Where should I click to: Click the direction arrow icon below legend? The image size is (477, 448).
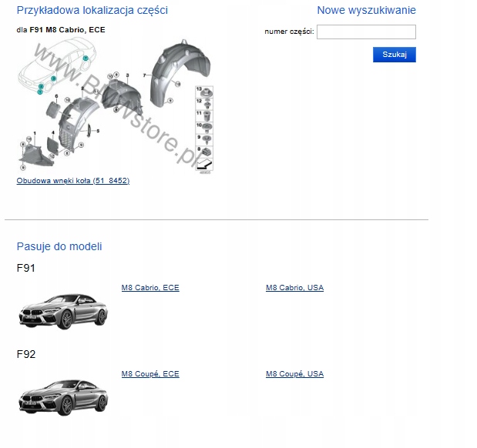[x=204, y=165]
